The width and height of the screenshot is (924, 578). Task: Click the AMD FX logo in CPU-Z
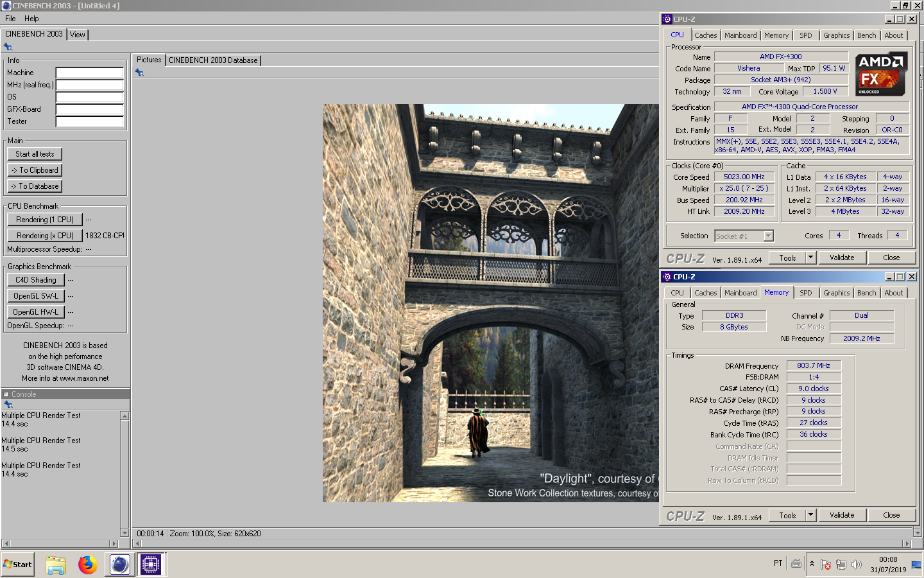[881, 74]
